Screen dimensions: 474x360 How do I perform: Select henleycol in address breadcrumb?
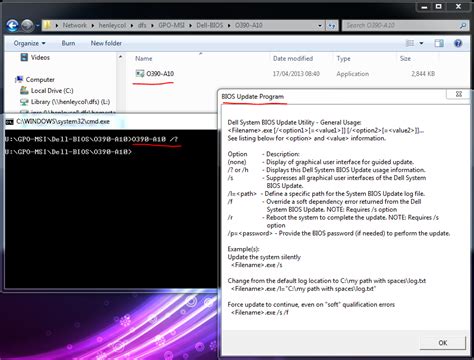coord(112,25)
